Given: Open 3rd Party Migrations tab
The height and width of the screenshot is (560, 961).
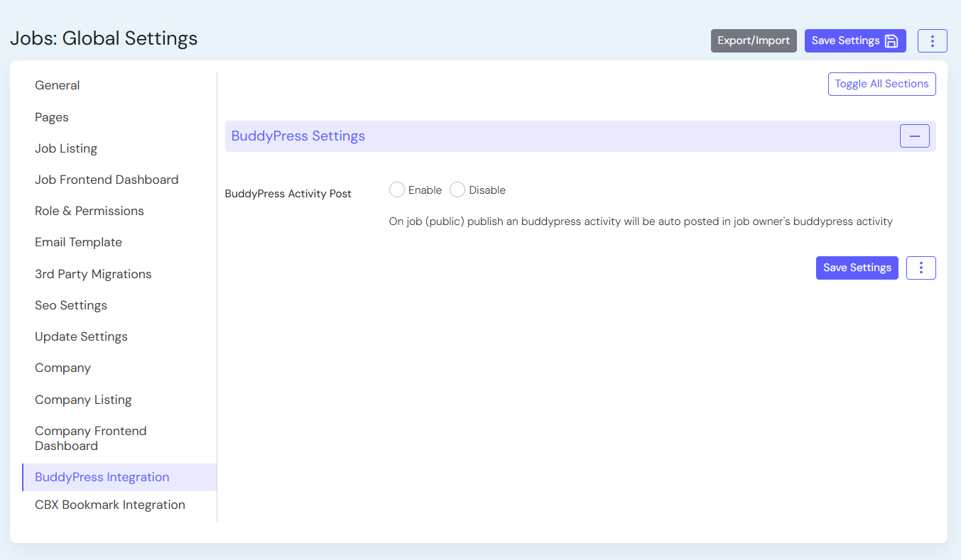Looking at the screenshot, I should [93, 274].
